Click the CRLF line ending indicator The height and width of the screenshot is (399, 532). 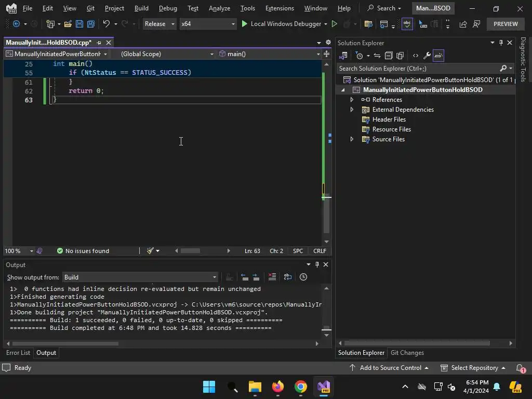pos(320,251)
